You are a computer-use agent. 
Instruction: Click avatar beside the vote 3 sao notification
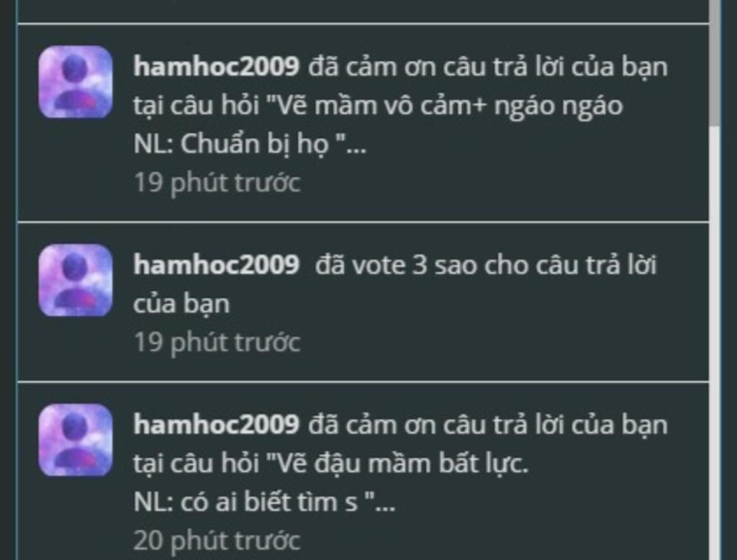[75, 280]
